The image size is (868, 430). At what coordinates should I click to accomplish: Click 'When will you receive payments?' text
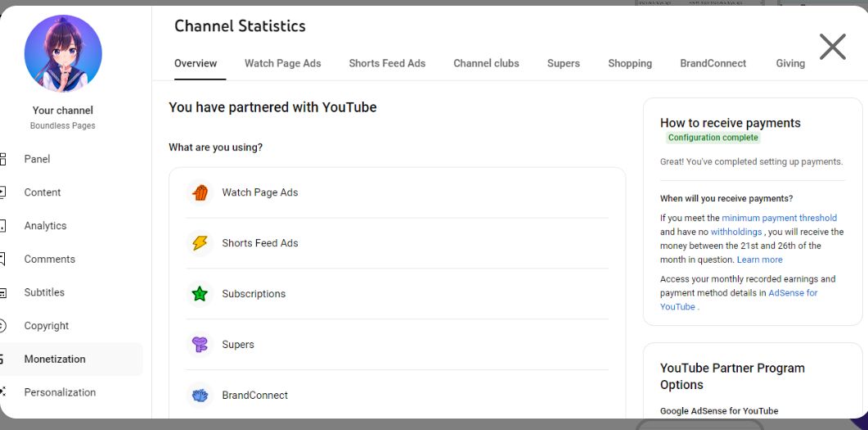click(726, 198)
